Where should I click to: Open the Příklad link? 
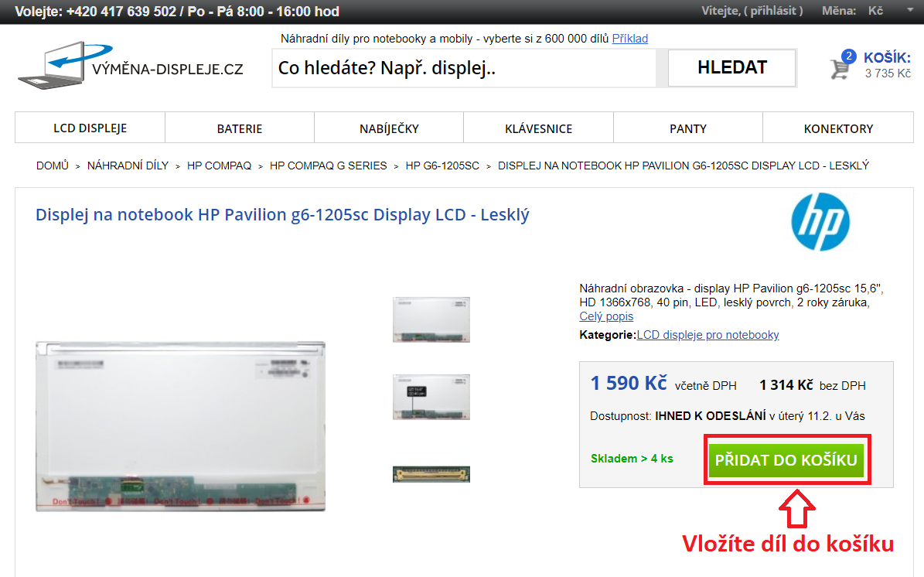[630, 39]
